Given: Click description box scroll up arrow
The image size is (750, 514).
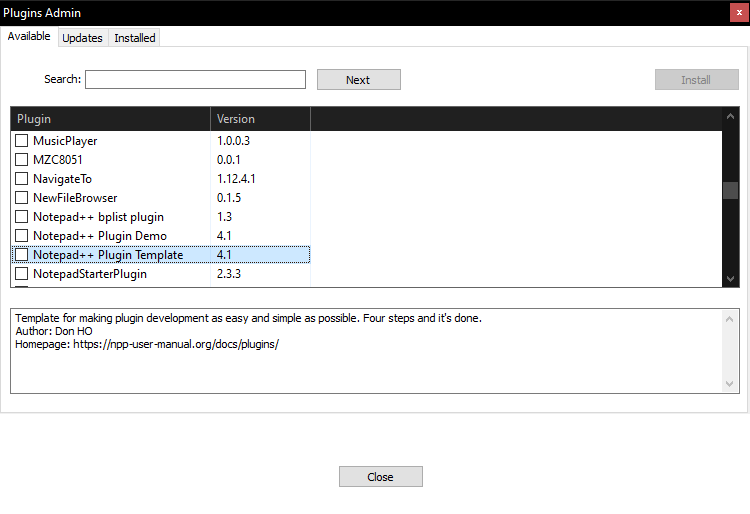Looking at the screenshot, I should (x=729, y=319).
